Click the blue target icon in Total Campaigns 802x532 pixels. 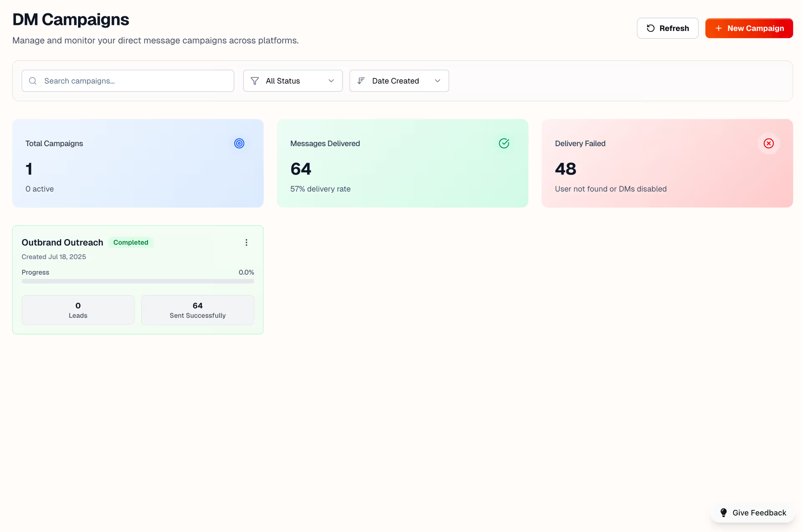point(239,143)
